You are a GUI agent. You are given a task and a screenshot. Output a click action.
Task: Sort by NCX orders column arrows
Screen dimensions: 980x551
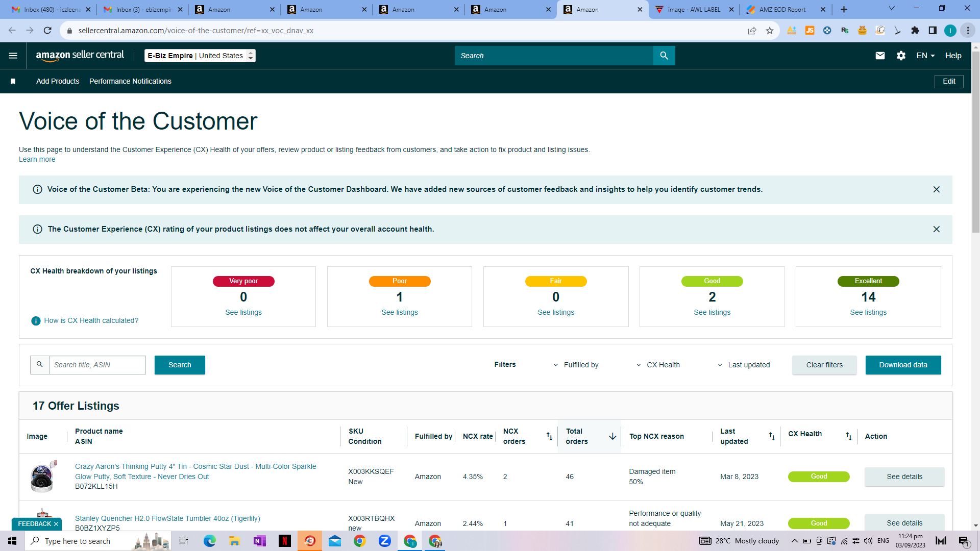pos(549,436)
